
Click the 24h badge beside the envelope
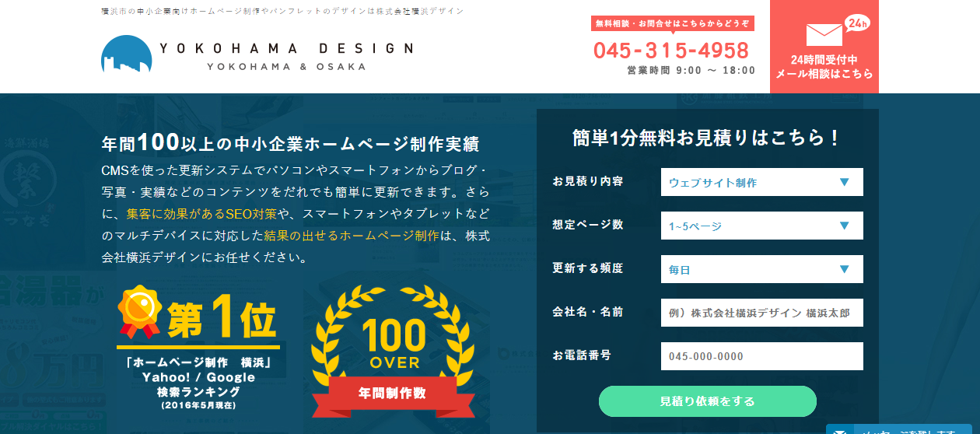(x=856, y=23)
